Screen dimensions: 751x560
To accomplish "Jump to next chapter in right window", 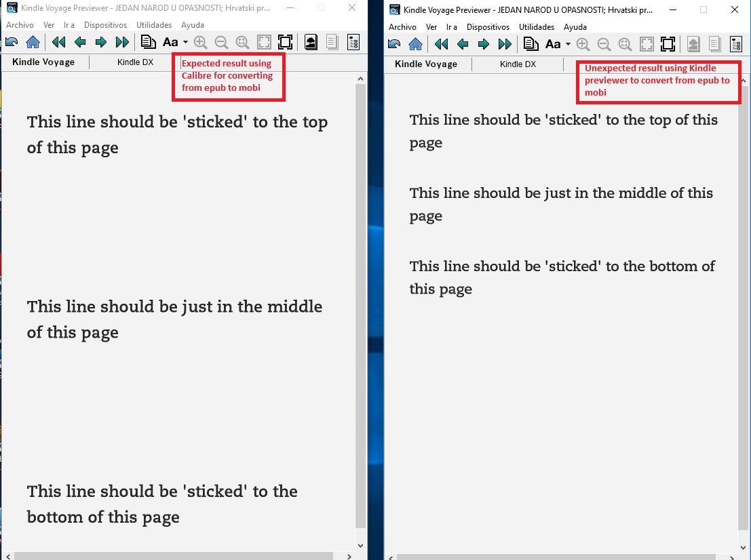I will click(505, 45).
